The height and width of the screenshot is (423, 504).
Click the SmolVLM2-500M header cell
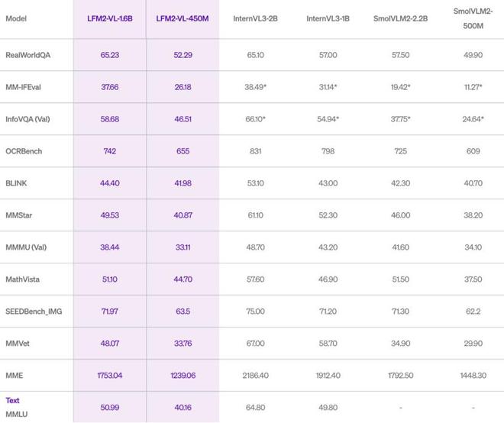[x=473, y=18]
